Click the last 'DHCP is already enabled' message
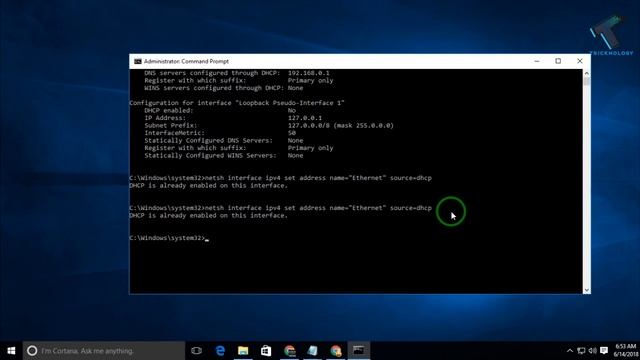This screenshot has width=640, height=360. click(x=209, y=216)
